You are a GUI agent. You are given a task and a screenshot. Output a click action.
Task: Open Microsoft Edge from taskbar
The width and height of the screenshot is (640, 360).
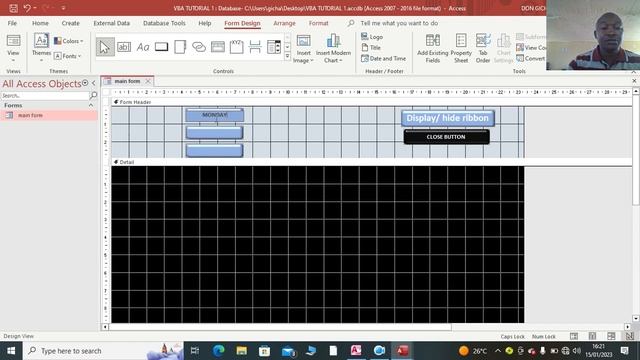218,351
